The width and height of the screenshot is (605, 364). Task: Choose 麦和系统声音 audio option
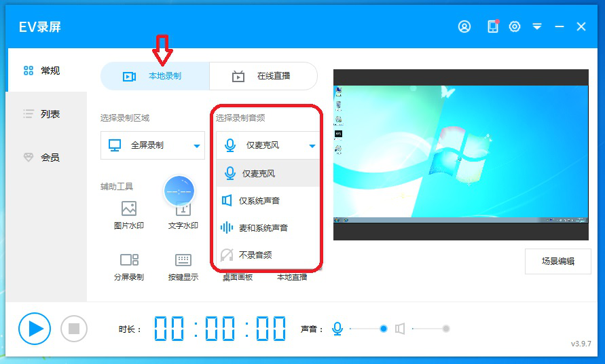(x=268, y=227)
